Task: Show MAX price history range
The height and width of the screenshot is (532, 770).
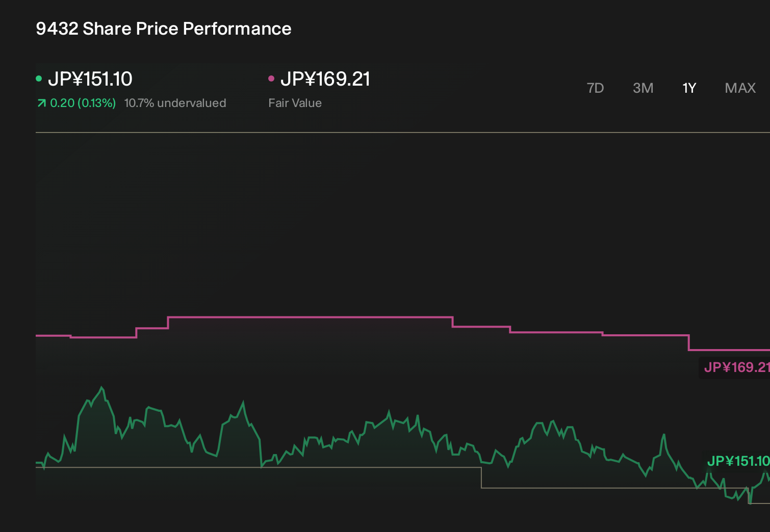Action: [x=740, y=88]
